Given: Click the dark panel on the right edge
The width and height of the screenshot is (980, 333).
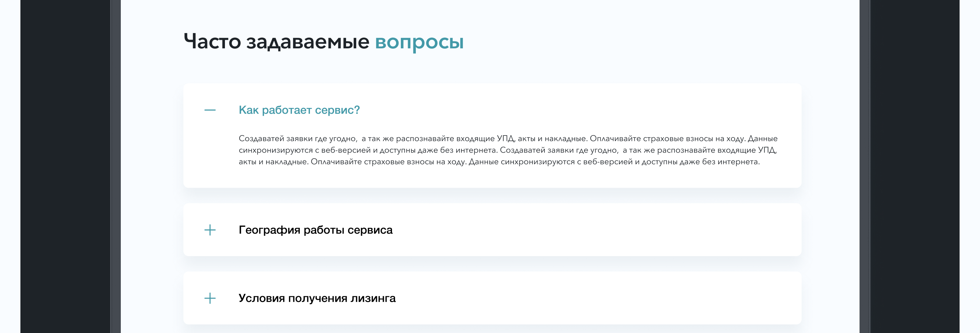Looking at the screenshot, I should click(914, 166).
